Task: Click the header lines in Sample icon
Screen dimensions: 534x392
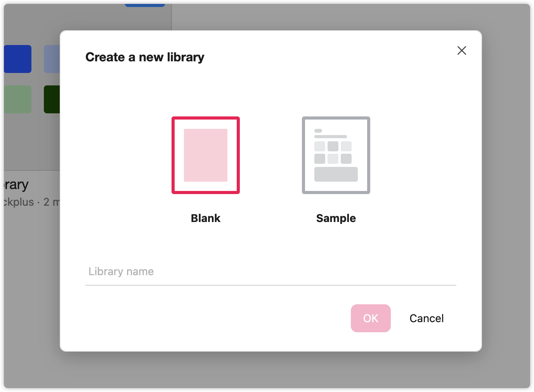Action: click(331, 134)
